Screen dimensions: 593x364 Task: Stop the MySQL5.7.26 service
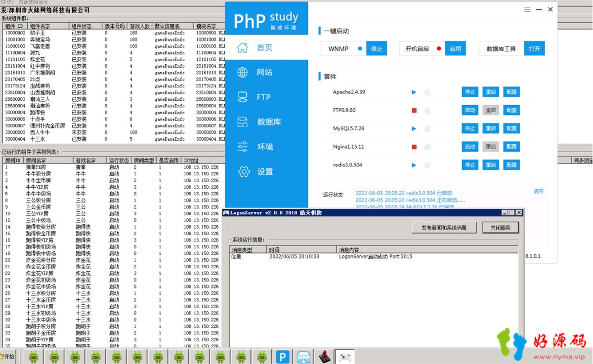[470, 128]
